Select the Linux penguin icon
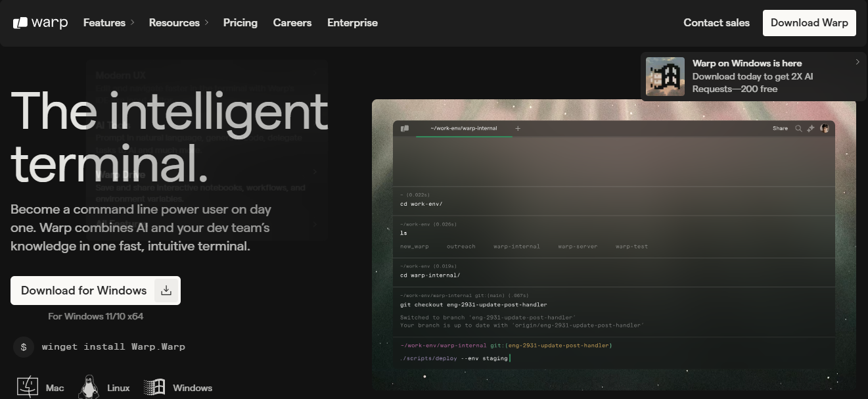This screenshot has width=868, height=399. point(89,388)
